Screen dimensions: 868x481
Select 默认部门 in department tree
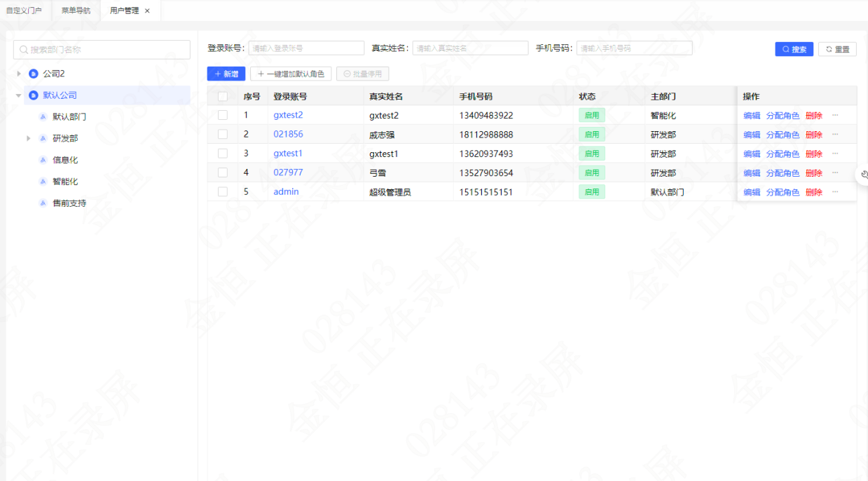pos(69,117)
